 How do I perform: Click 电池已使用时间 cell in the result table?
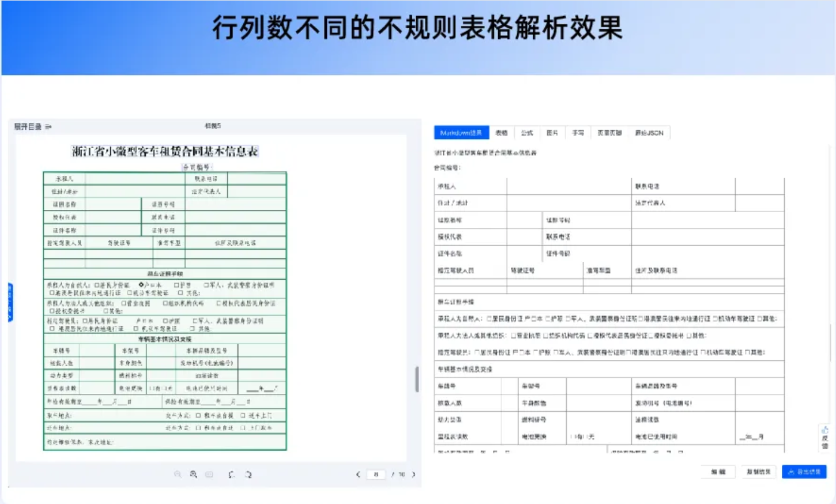click(683, 437)
